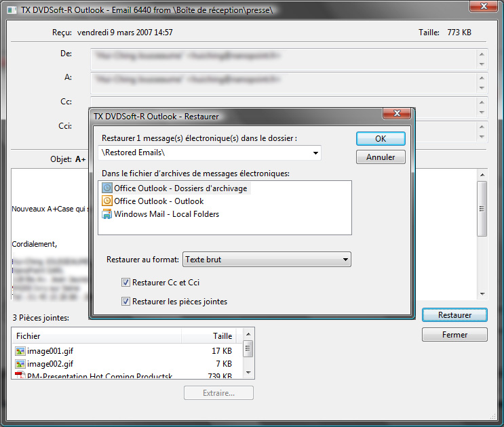Click up arrow of Cc field scrollbar
Viewport: 504px width, 427px height.
point(482,102)
